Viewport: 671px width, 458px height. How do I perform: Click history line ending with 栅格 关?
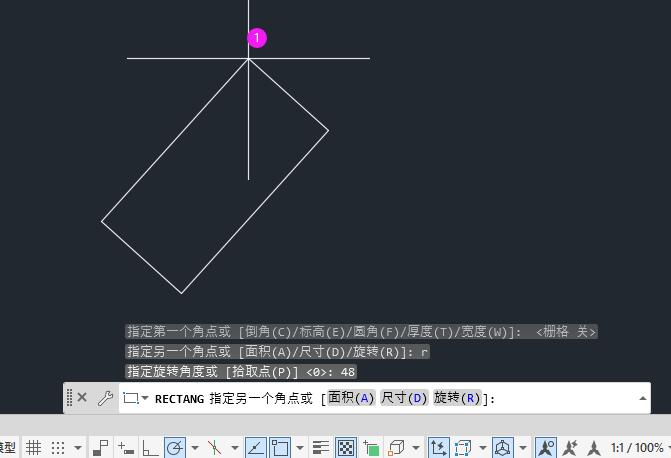[362, 332]
